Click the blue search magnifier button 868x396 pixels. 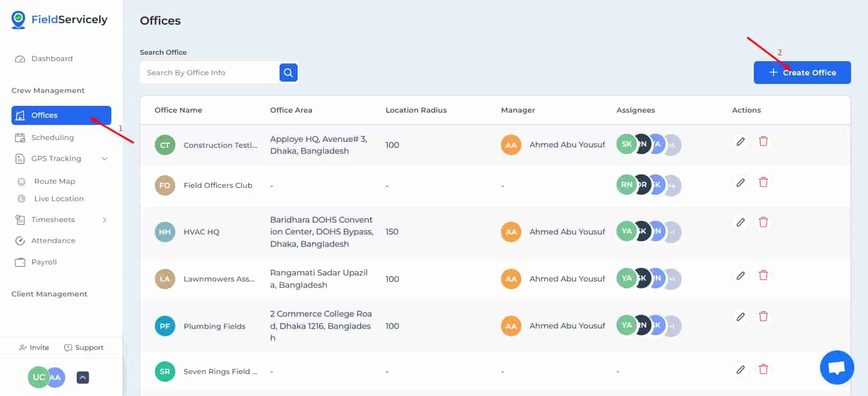[288, 73]
